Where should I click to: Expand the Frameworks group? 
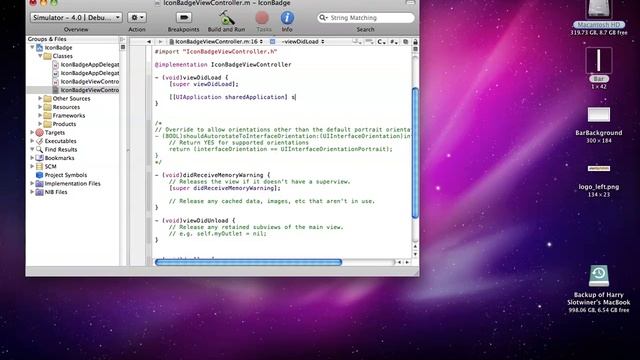click(40, 116)
